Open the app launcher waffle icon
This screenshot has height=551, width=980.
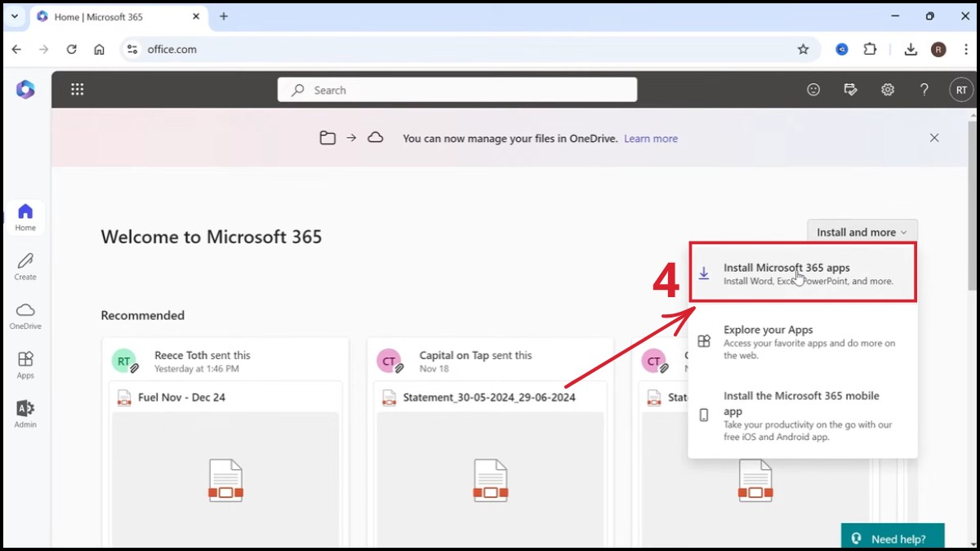[78, 90]
